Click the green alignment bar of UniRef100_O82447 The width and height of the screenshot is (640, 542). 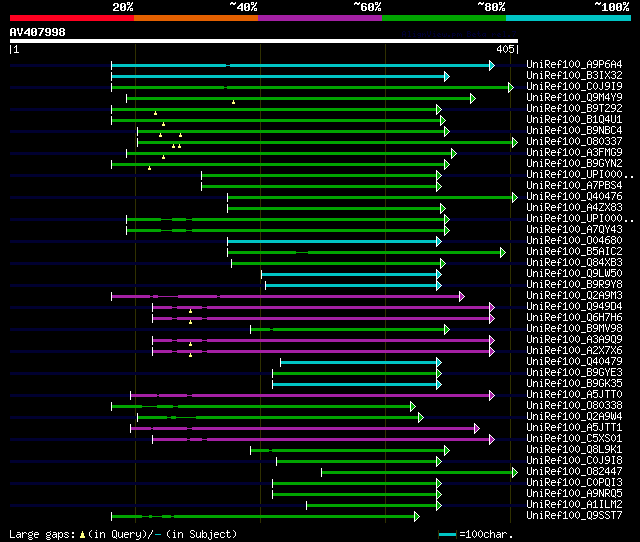[x=419, y=473]
